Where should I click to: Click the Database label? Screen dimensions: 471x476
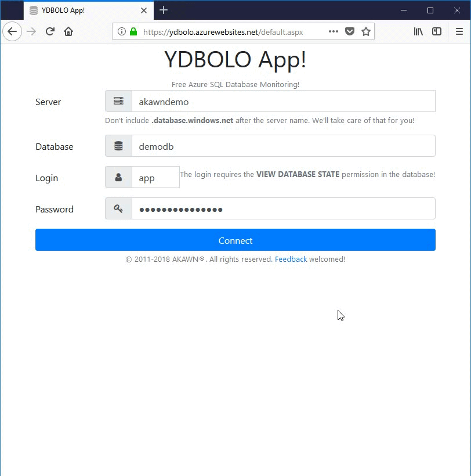[55, 147]
